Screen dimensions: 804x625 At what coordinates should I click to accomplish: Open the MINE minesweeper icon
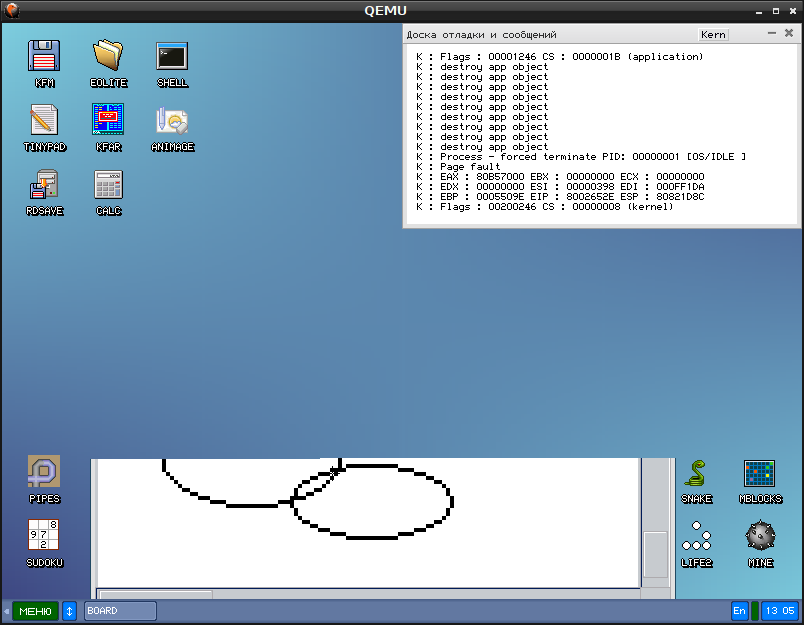click(x=760, y=536)
